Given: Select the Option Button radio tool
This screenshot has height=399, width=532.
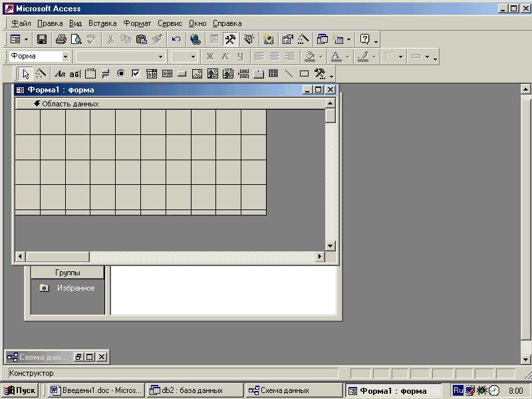Looking at the screenshot, I should (121, 74).
